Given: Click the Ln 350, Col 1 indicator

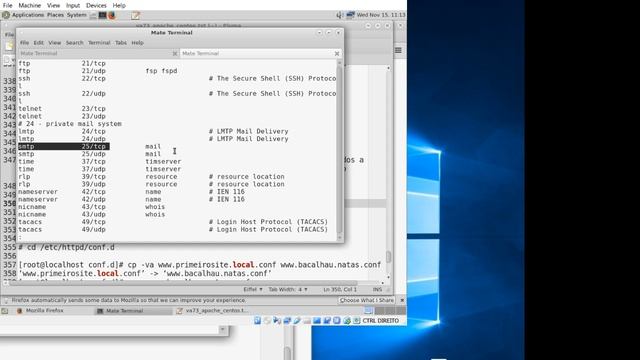Looking at the screenshot, I should click(x=340, y=289).
